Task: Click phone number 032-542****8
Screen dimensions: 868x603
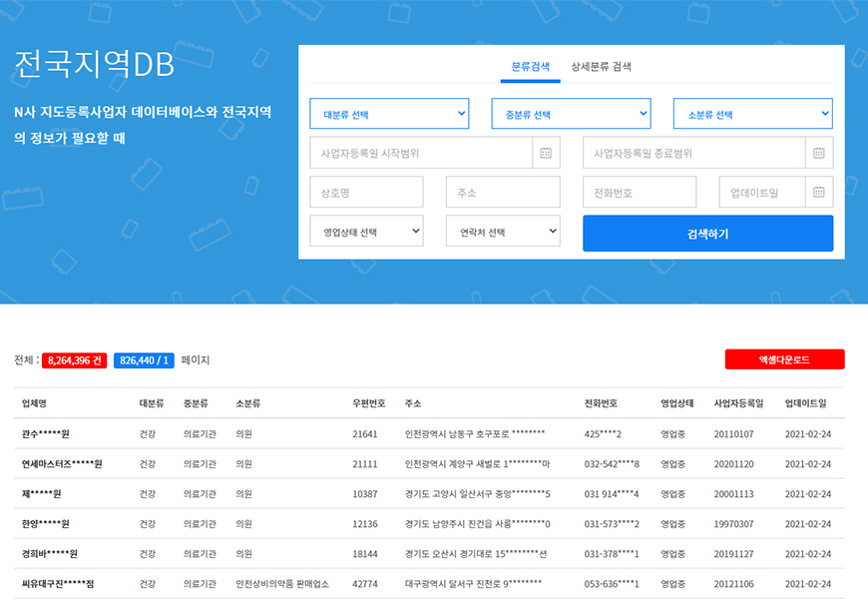Action: tap(612, 464)
